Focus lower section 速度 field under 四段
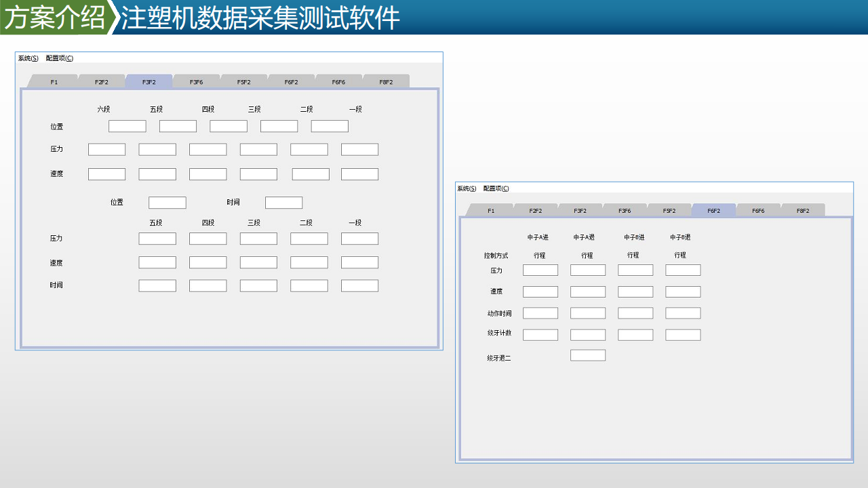Screen dimensions: 868x488 point(208,262)
